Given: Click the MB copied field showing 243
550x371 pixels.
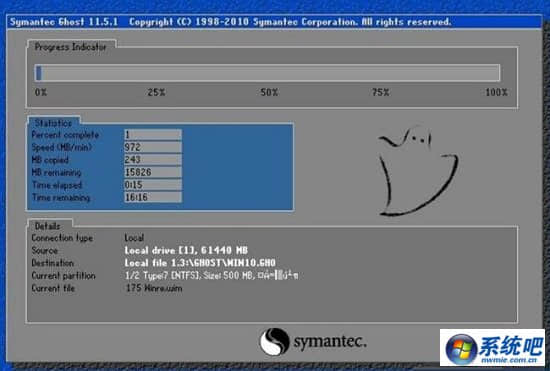Looking at the screenshot, I should pyautogui.click(x=153, y=160).
